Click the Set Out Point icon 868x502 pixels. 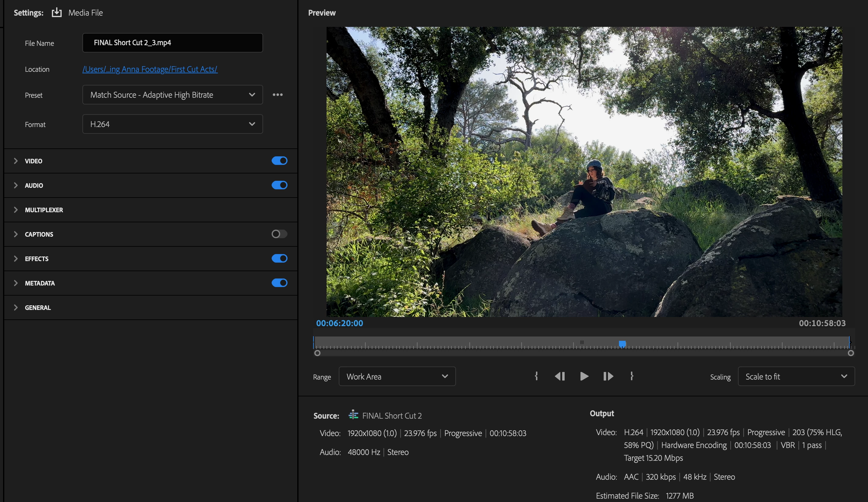pyautogui.click(x=632, y=376)
